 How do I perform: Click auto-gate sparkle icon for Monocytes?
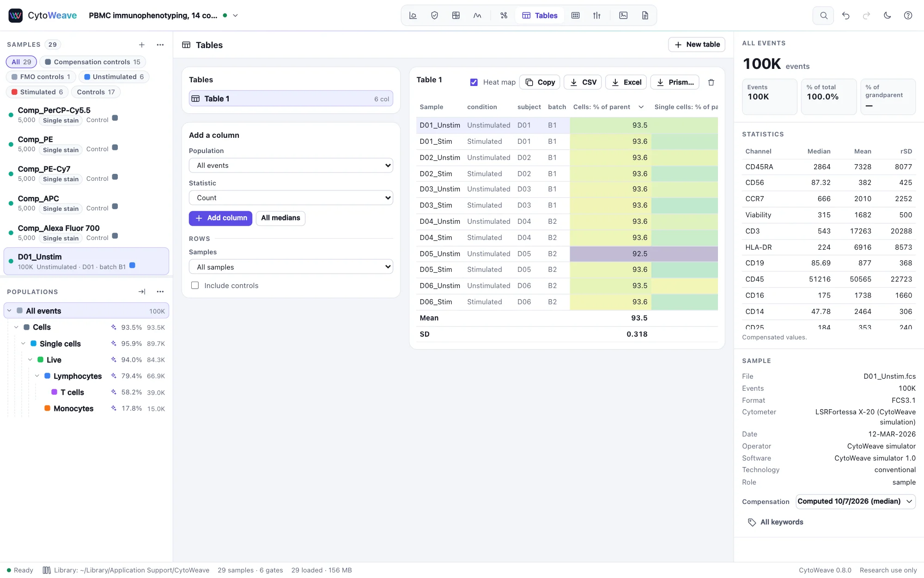(x=114, y=408)
